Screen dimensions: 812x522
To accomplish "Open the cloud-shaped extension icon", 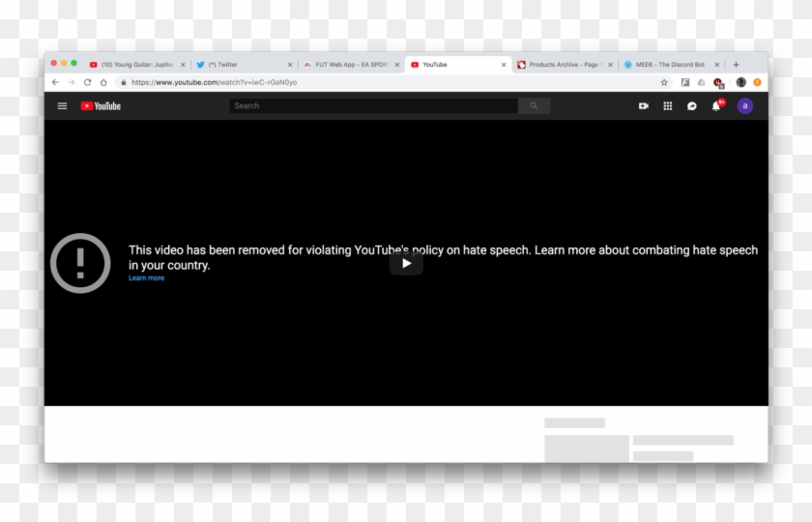I will tap(701, 82).
